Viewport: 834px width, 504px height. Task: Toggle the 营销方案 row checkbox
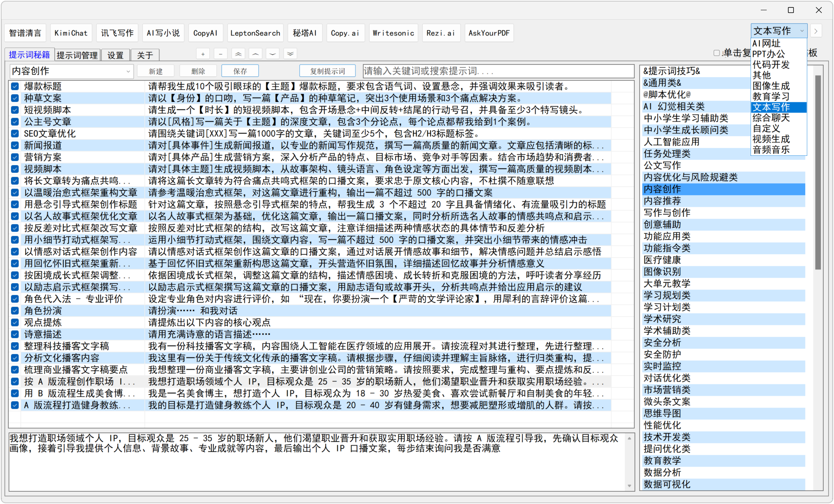tap(15, 157)
